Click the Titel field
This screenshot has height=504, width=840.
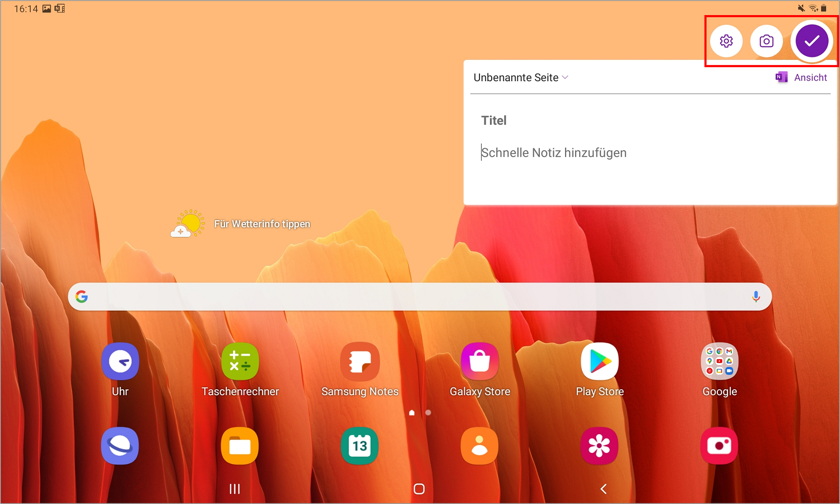click(x=494, y=120)
